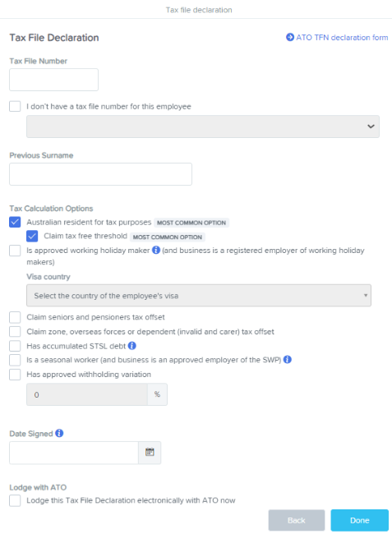Viewport: 392px width, 534px height.
Task: Click the seasonal worker SWP info icon
Action: click(288, 359)
